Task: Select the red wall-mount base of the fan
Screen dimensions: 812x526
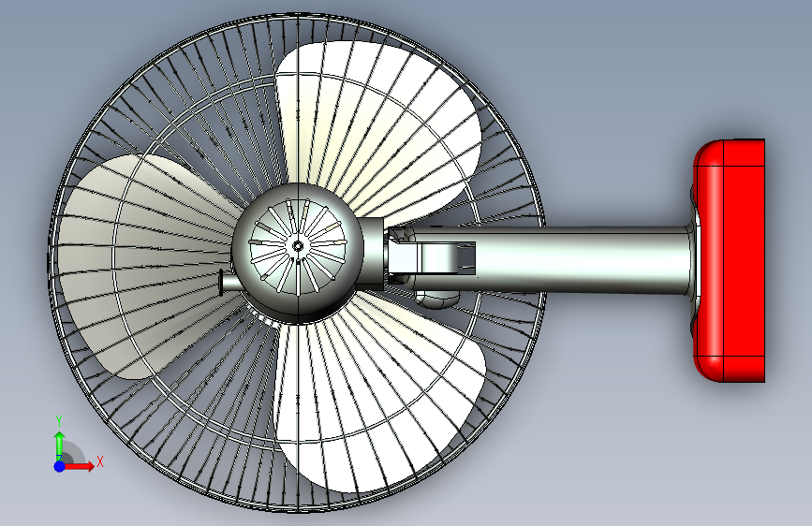Action: [x=730, y=260]
